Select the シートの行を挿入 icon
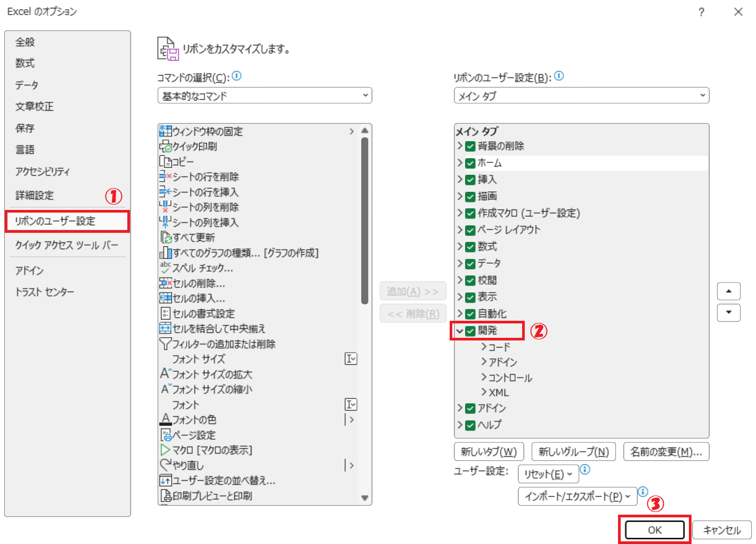 (166, 192)
